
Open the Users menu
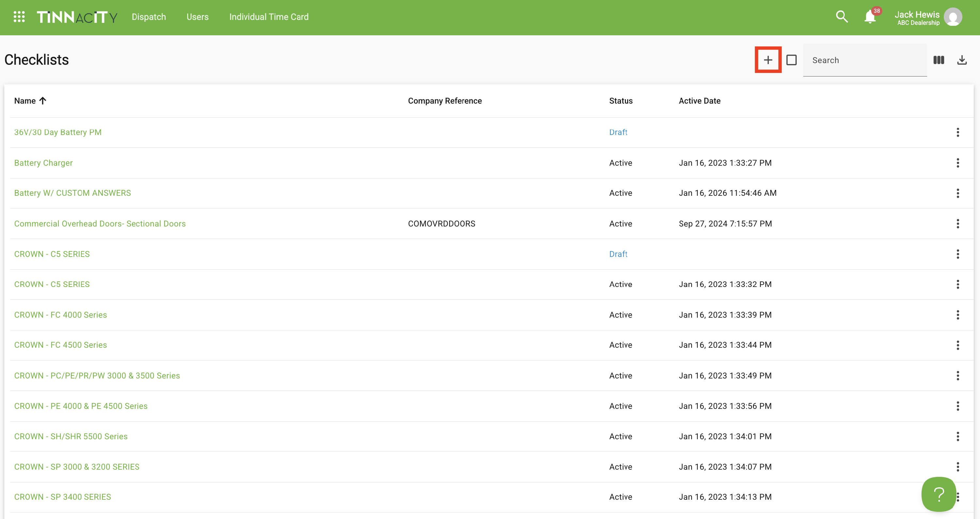(x=197, y=17)
